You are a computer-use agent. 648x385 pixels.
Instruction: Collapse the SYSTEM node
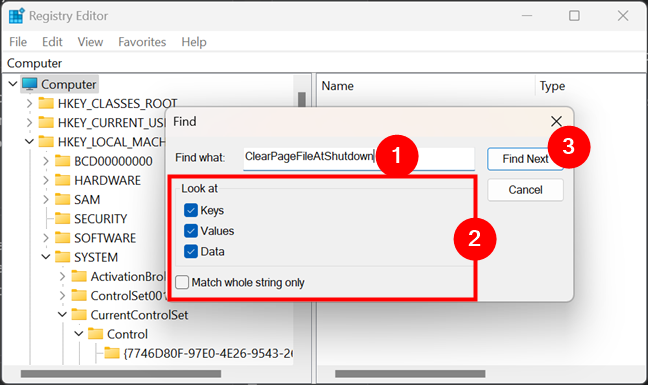[46, 257]
